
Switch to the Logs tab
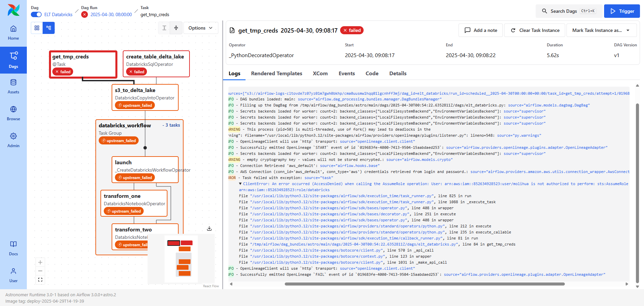(234, 74)
